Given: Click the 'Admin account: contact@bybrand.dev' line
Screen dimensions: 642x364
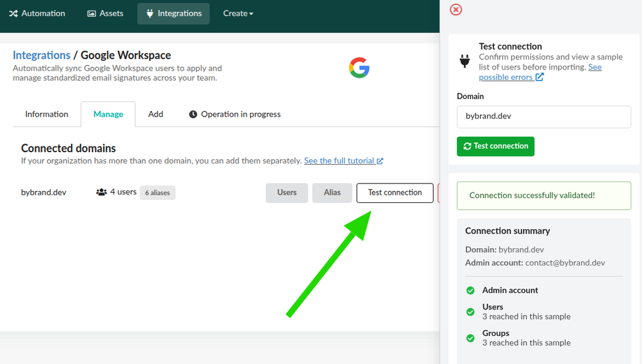Looking at the screenshot, I should tap(535, 263).
